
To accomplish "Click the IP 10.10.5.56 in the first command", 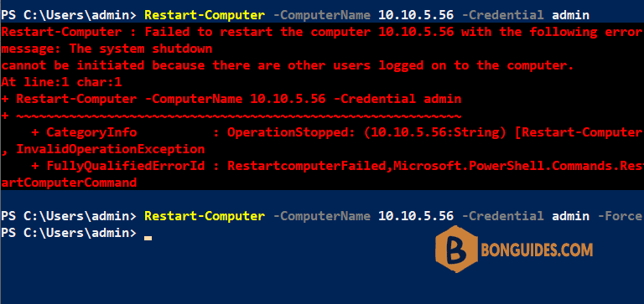I will pyautogui.click(x=416, y=16).
